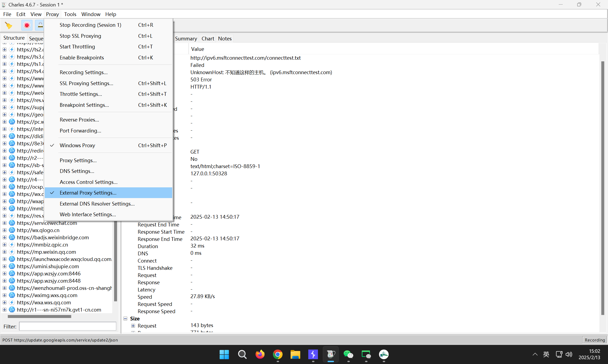This screenshot has height=364, width=608.
Task: Click the broom clear session icon
Action: [9, 25]
